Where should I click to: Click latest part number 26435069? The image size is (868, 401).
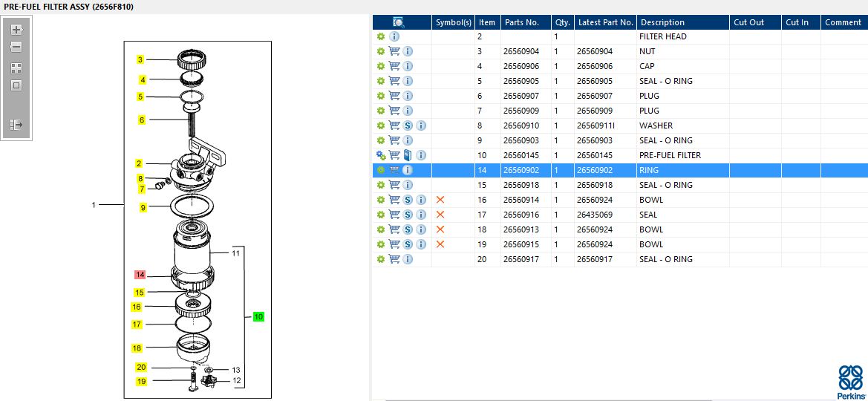[x=595, y=215]
